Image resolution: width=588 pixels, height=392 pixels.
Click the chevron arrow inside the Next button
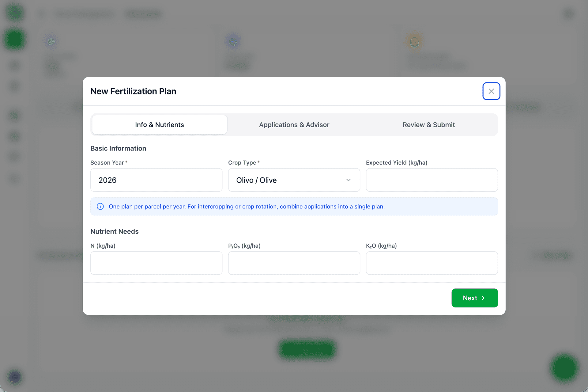pos(483,298)
